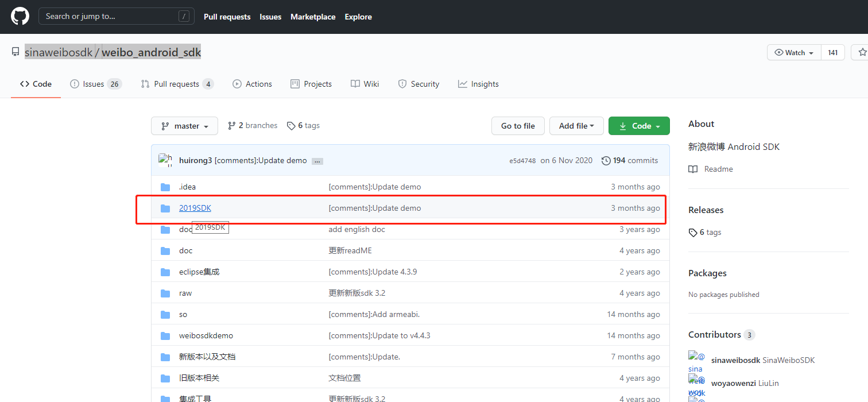Expand commit details ellipsis button
The width and height of the screenshot is (868, 402).
317,161
